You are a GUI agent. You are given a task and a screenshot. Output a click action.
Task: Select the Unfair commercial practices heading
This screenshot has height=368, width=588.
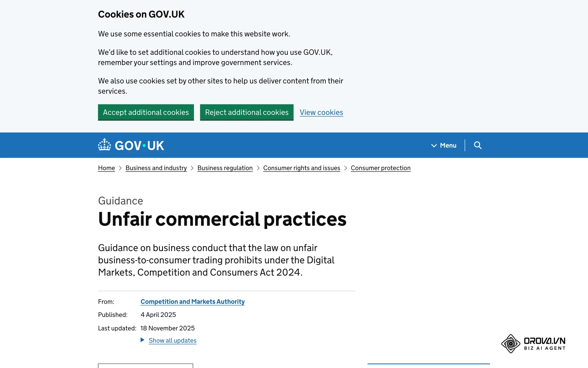222,219
